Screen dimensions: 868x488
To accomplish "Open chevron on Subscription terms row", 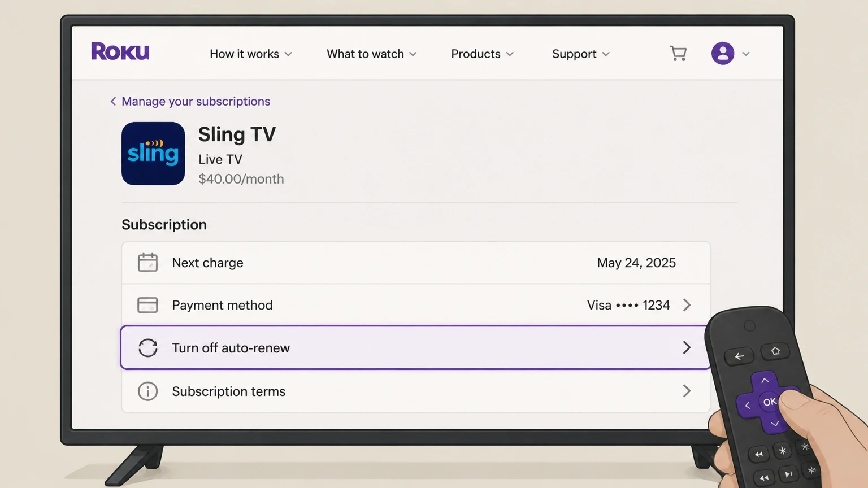I will coord(687,391).
